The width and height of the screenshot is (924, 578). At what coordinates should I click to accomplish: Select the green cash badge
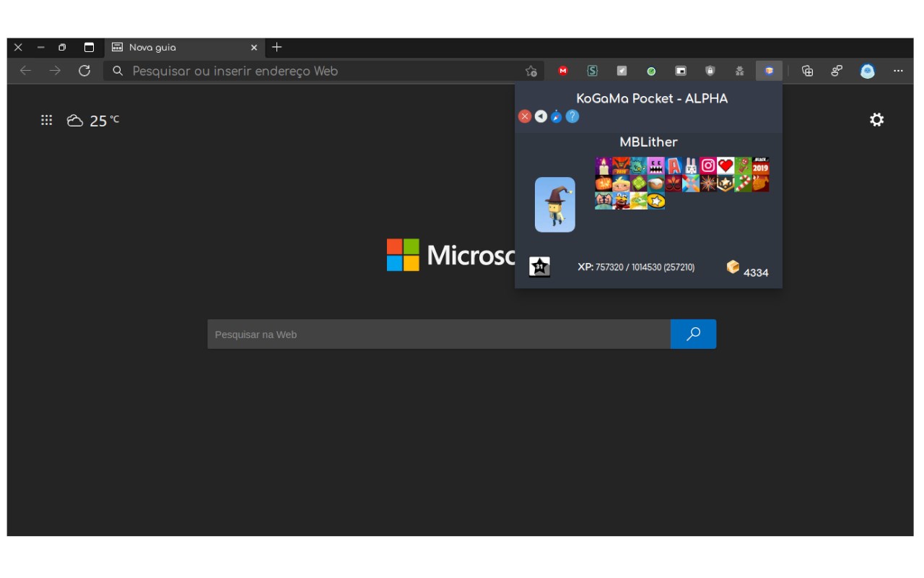tap(639, 201)
